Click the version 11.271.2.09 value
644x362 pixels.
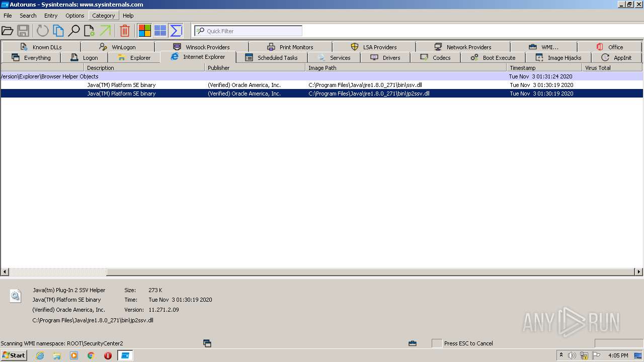(x=164, y=310)
